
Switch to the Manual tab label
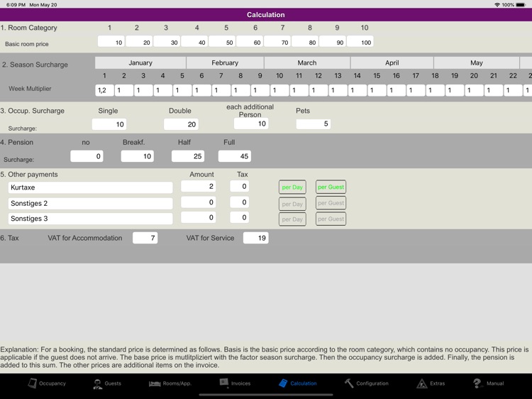(495, 383)
